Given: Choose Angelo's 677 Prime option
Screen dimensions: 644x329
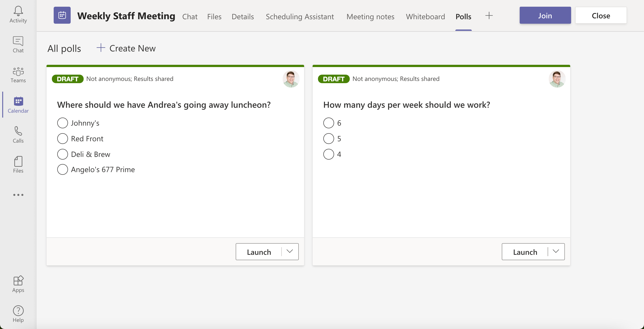Looking at the screenshot, I should [63, 169].
